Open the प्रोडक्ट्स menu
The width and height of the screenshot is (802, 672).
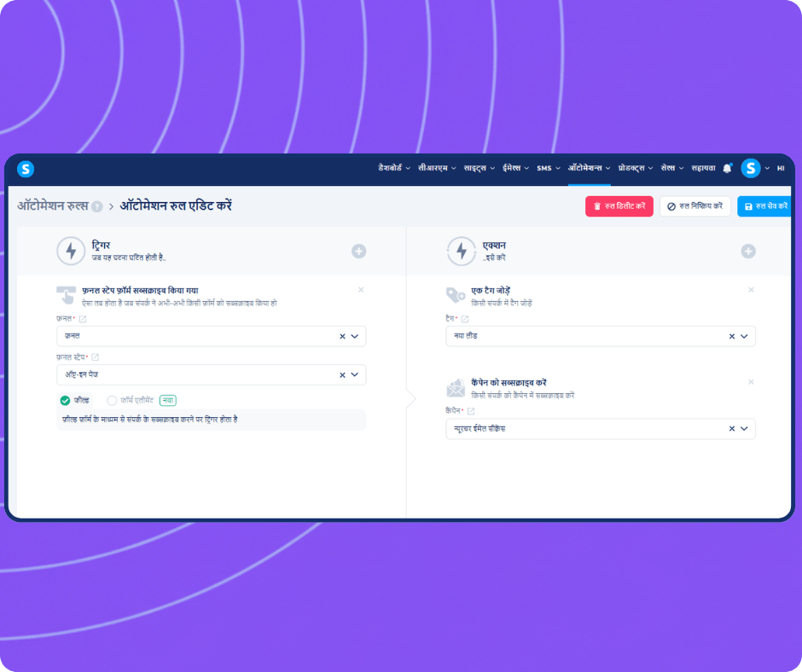click(x=636, y=168)
